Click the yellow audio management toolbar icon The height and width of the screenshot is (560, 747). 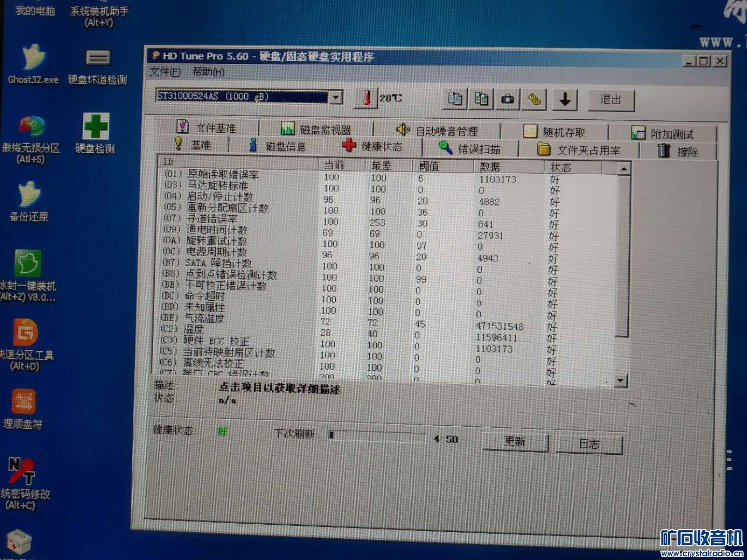point(535,99)
